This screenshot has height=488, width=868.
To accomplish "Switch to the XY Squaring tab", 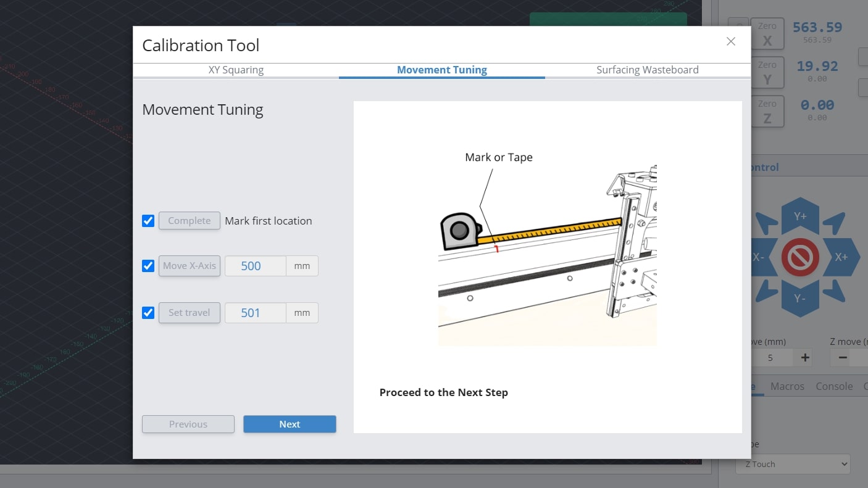I will click(236, 70).
